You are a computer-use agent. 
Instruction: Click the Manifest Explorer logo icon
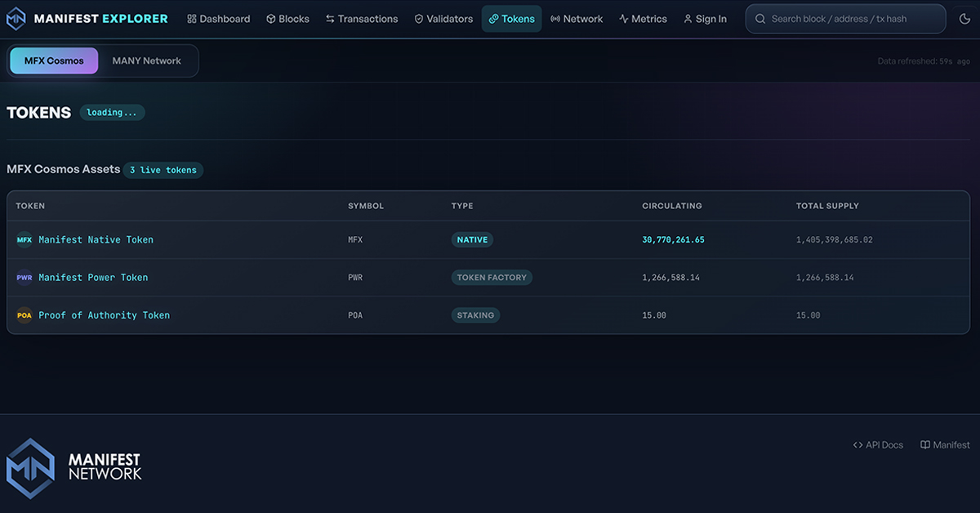pos(16,18)
